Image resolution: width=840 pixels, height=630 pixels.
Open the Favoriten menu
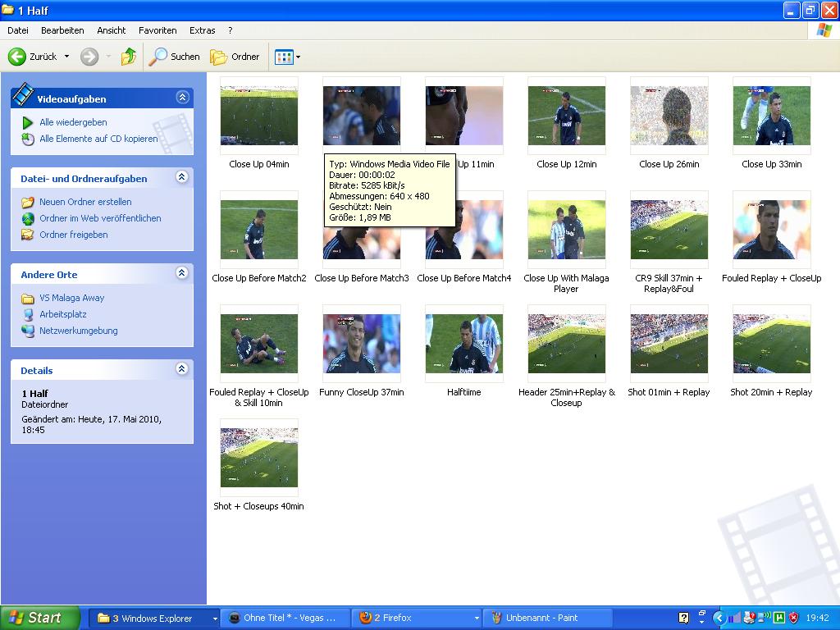click(157, 30)
